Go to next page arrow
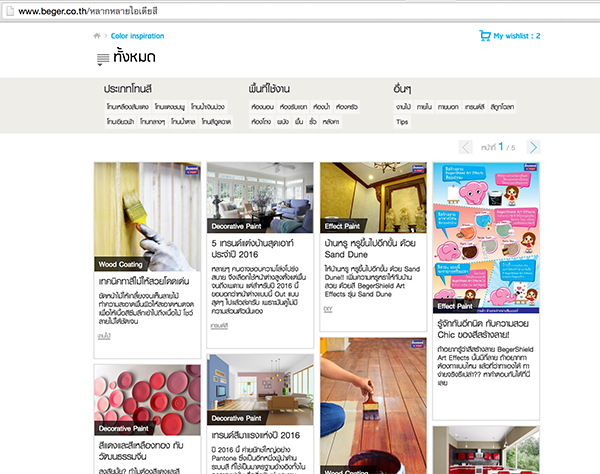This screenshot has height=474, width=600. pos(533,147)
